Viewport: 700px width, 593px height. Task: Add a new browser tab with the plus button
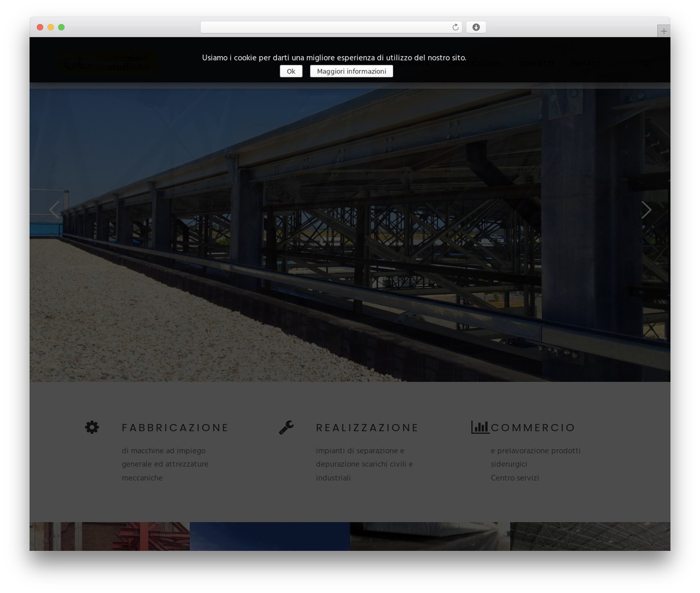pos(663,31)
